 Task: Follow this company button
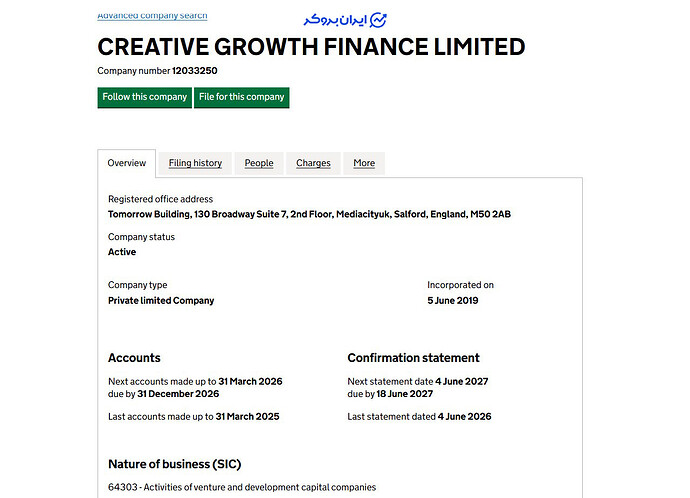click(x=144, y=97)
